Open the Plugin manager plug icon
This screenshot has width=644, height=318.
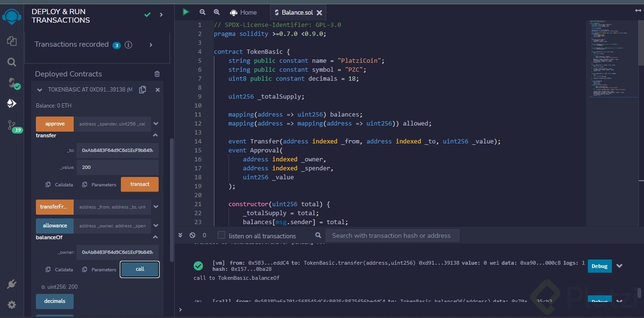coord(12,284)
